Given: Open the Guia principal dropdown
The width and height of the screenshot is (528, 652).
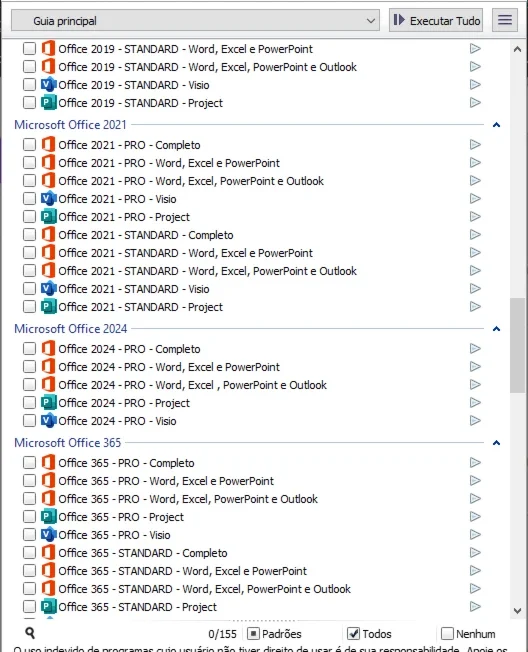Looking at the screenshot, I should (195, 20).
